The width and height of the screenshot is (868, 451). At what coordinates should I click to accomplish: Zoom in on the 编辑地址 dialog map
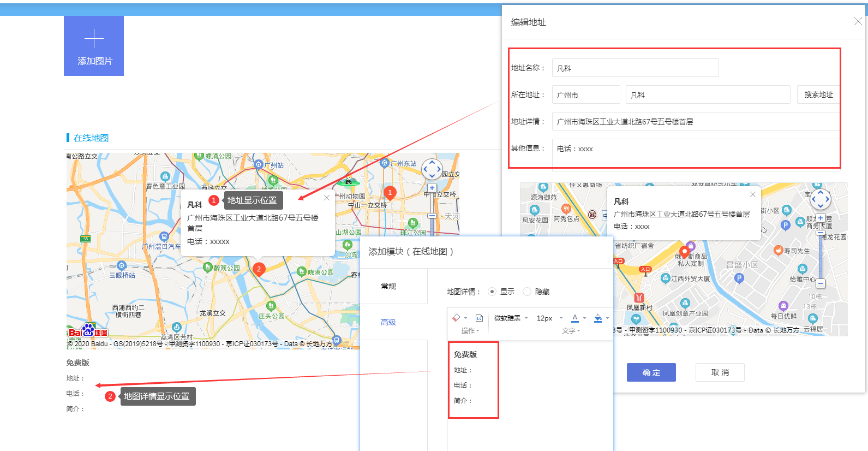pos(821,218)
